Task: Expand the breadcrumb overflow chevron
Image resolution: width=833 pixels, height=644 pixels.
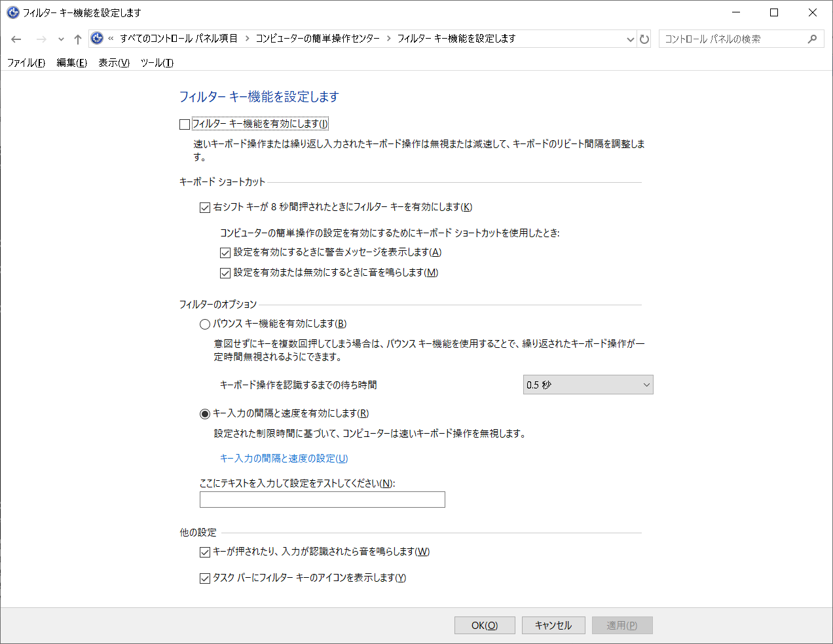Action: tap(111, 39)
